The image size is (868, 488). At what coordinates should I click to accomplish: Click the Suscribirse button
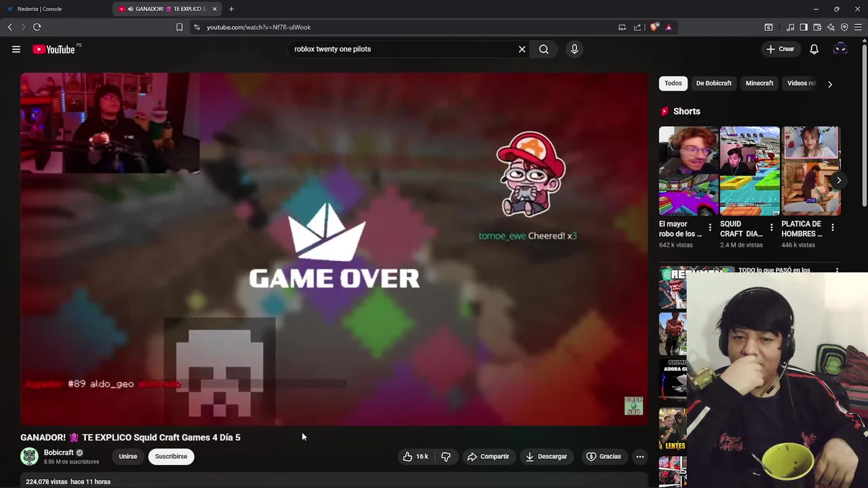click(171, 456)
